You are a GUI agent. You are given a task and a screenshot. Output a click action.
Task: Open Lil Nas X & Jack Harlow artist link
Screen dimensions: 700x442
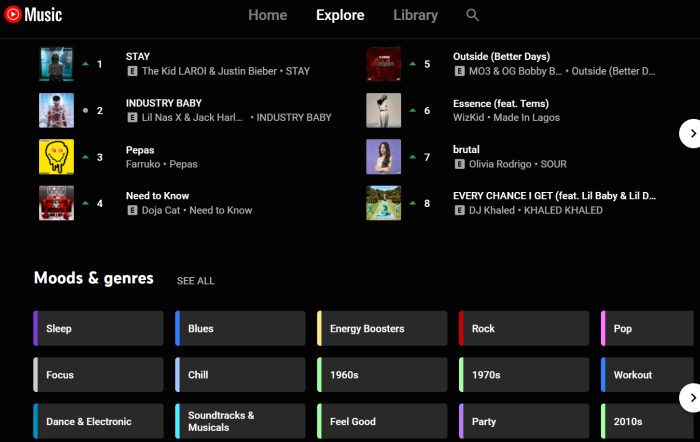192,117
